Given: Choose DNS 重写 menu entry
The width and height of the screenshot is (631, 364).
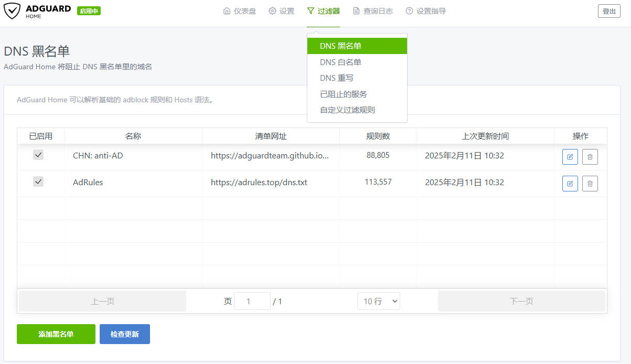Looking at the screenshot, I should pos(357,78).
